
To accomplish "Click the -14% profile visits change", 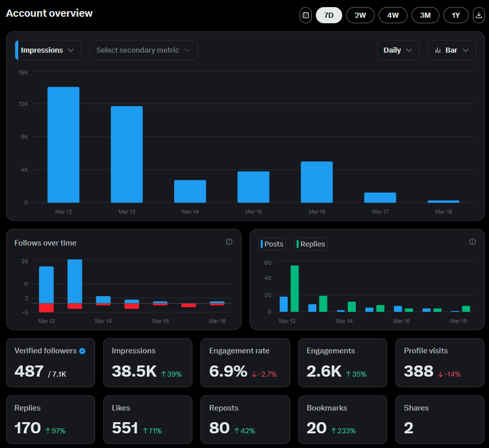I will [450, 374].
